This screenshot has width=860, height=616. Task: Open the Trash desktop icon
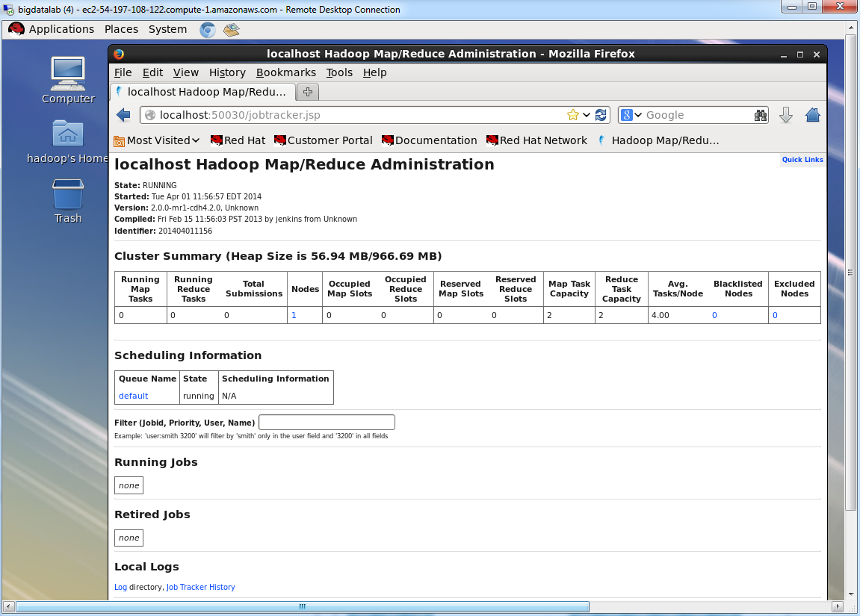[68, 201]
